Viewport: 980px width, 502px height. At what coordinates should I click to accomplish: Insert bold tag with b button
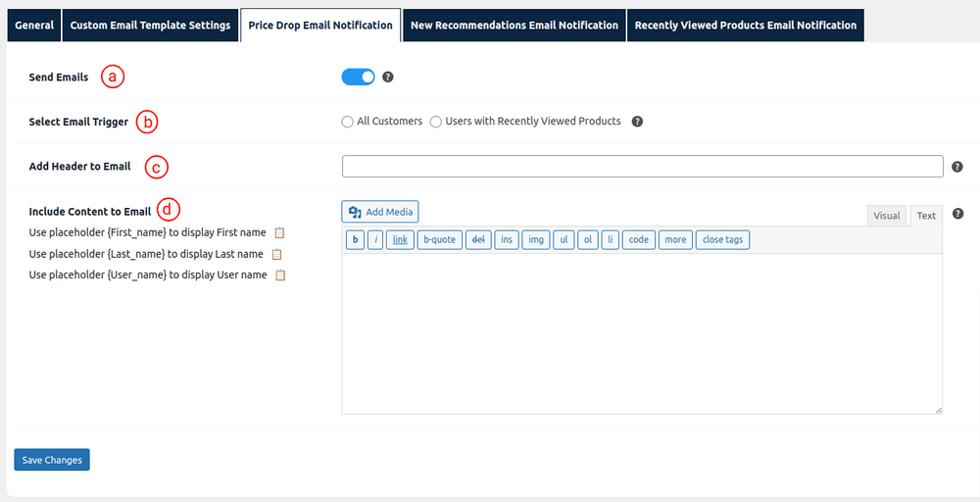355,239
